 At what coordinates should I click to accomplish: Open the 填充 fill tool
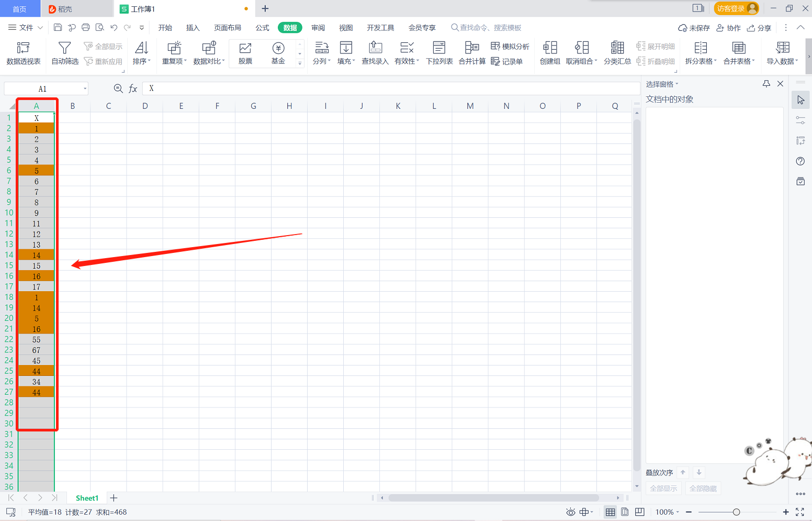pyautogui.click(x=346, y=53)
